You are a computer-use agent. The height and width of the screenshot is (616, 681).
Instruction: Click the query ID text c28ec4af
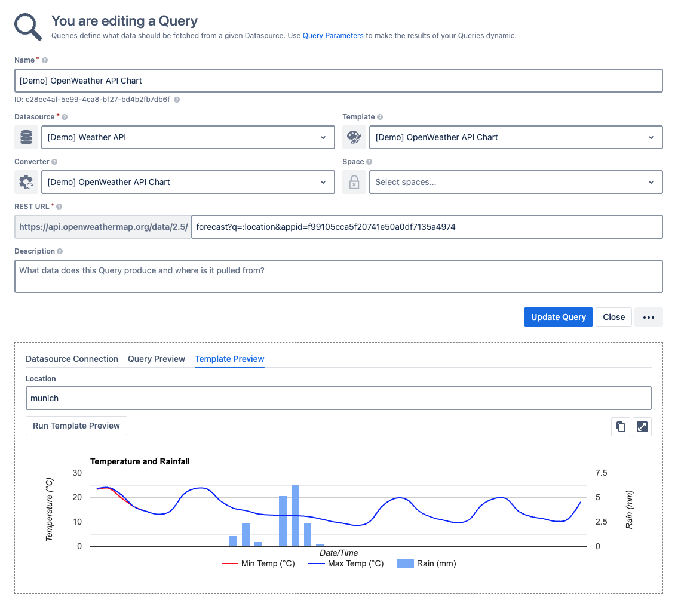click(x=92, y=100)
